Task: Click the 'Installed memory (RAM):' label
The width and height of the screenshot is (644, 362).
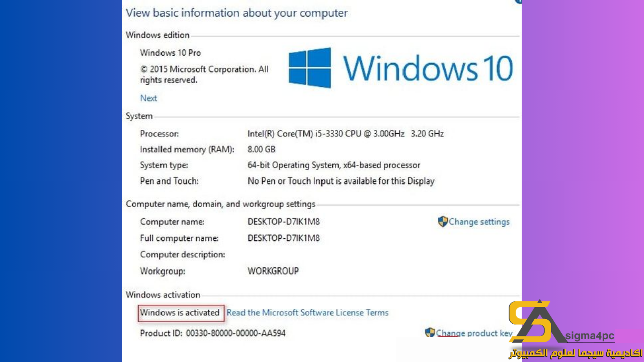Action: click(x=188, y=149)
